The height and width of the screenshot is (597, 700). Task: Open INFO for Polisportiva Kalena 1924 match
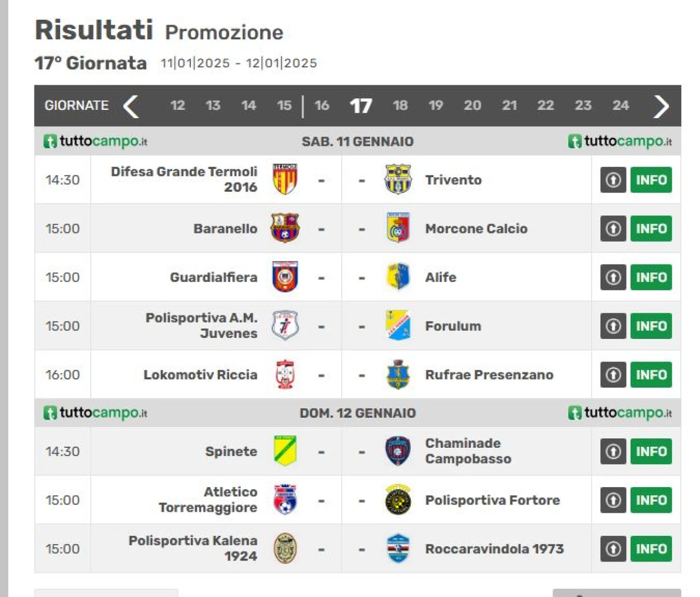point(651,549)
